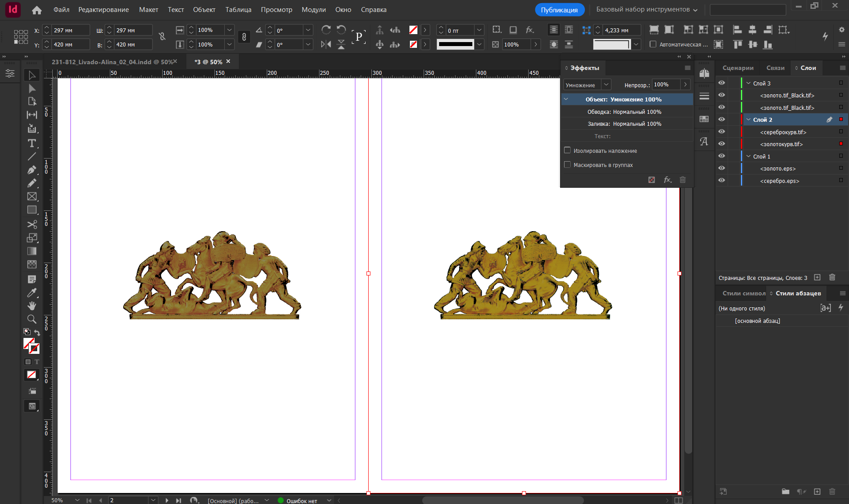Collapse the Слой 2 layer
849x504 pixels.
click(748, 120)
